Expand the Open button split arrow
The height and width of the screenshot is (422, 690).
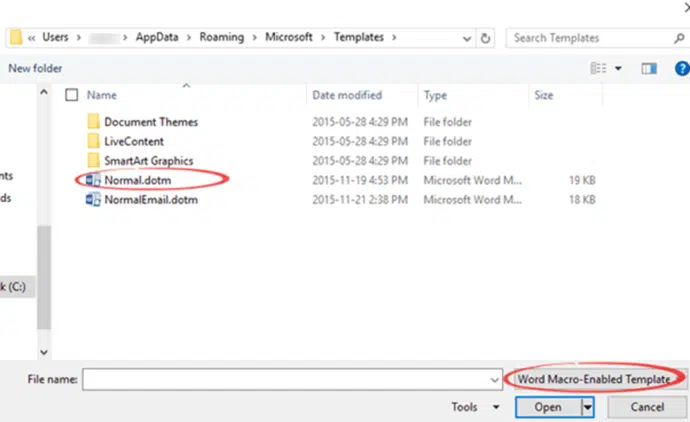click(588, 407)
